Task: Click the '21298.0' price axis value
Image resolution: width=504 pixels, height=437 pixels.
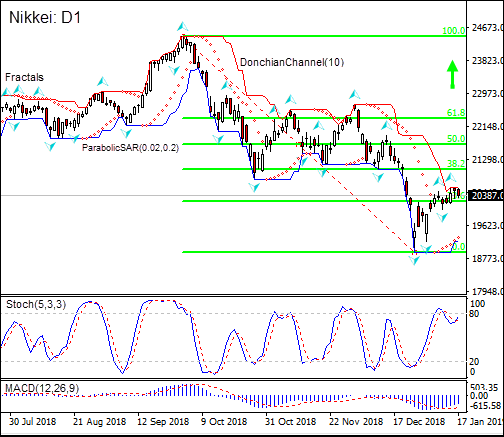Action: (x=487, y=159)
